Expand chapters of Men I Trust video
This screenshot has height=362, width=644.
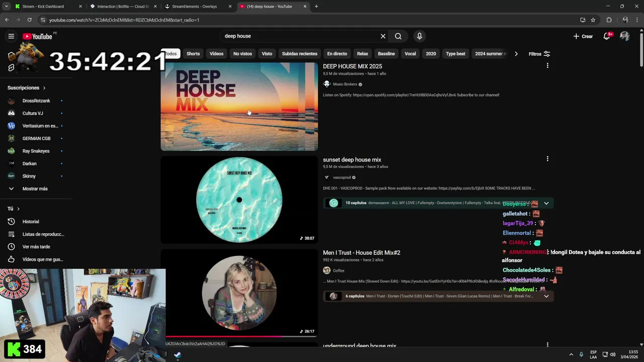(x=546, y=296)
